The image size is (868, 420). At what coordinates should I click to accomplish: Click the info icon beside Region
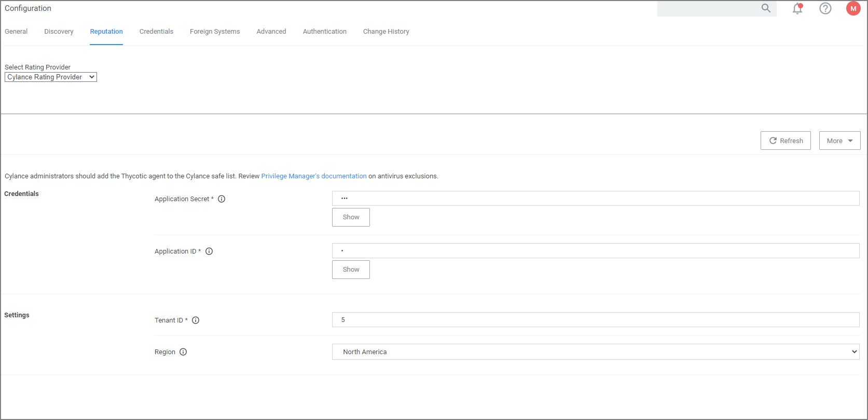coord(183,352)
